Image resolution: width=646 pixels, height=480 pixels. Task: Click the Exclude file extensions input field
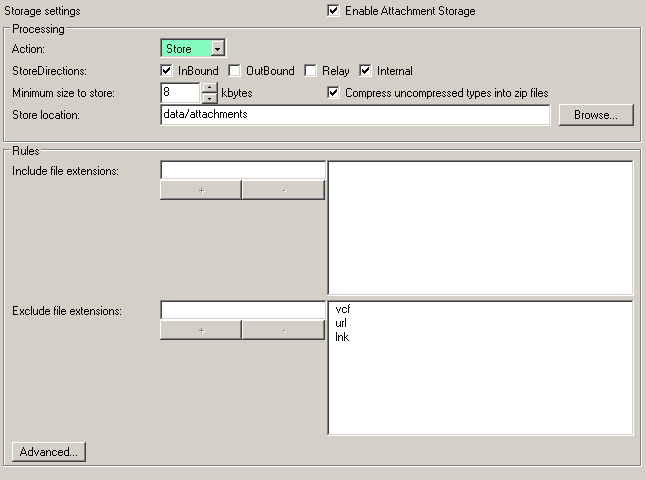coord(242,311)
